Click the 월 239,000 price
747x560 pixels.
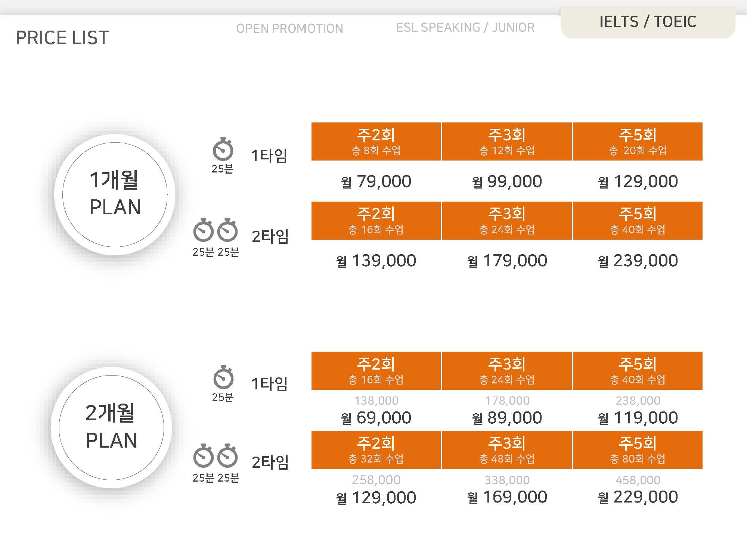point(638,261)
